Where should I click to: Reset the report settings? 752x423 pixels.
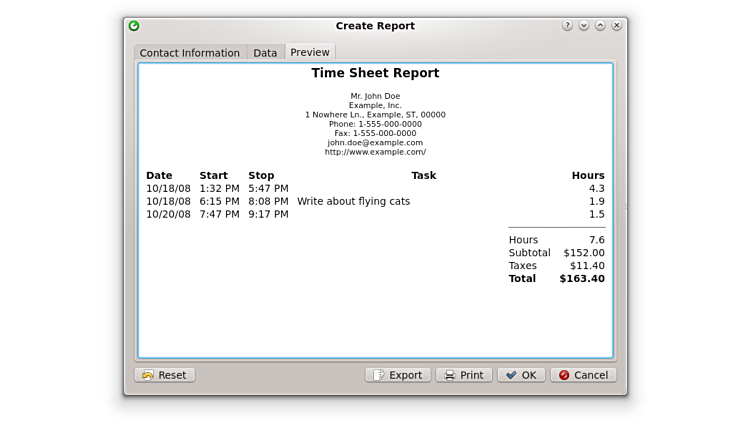point(164,375)
